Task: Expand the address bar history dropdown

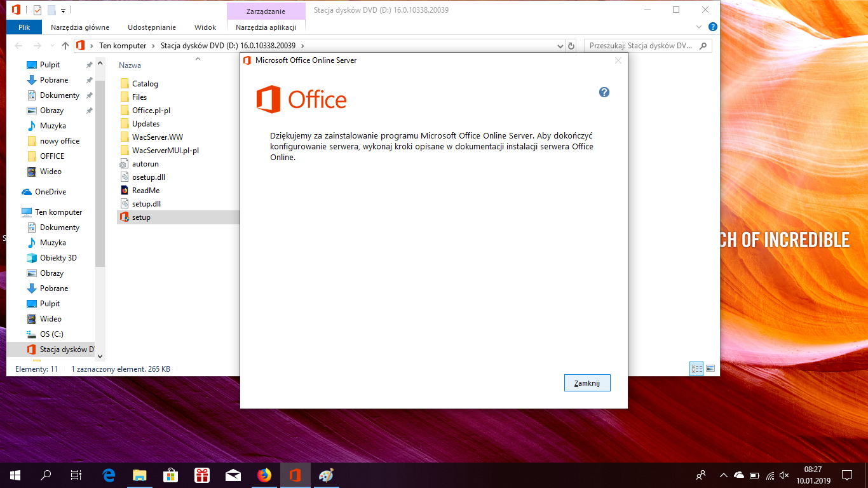Action: 560,46
